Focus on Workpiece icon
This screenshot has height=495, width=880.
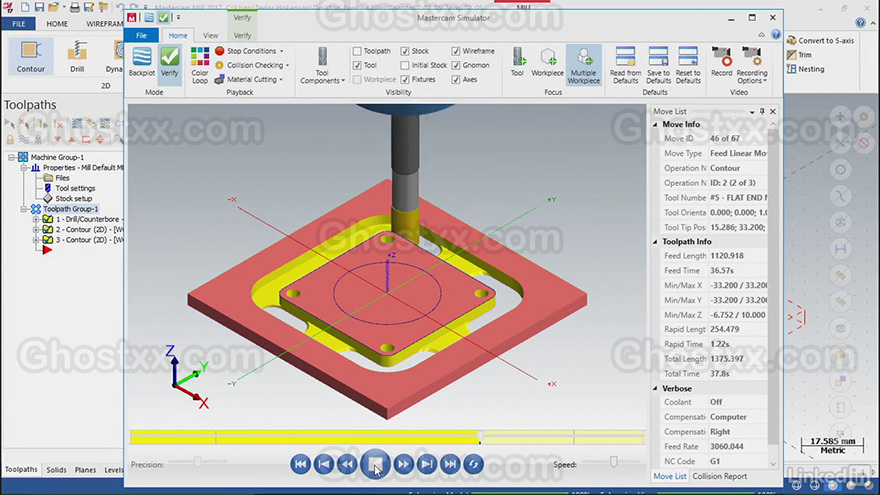[x=547, y=62]
